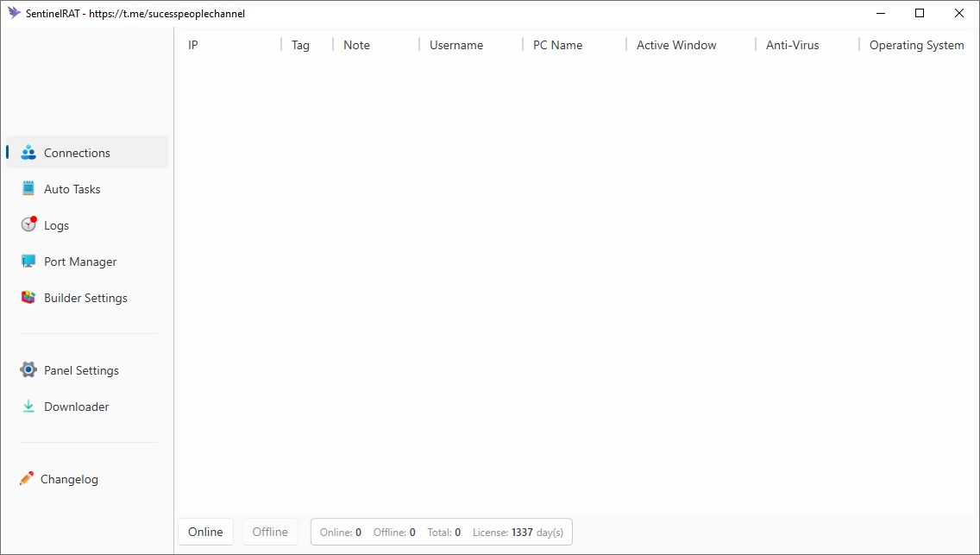This screenshot has width=980, height=555.
Task: Click the Operating System column header
Action: (x=918, y=45)
